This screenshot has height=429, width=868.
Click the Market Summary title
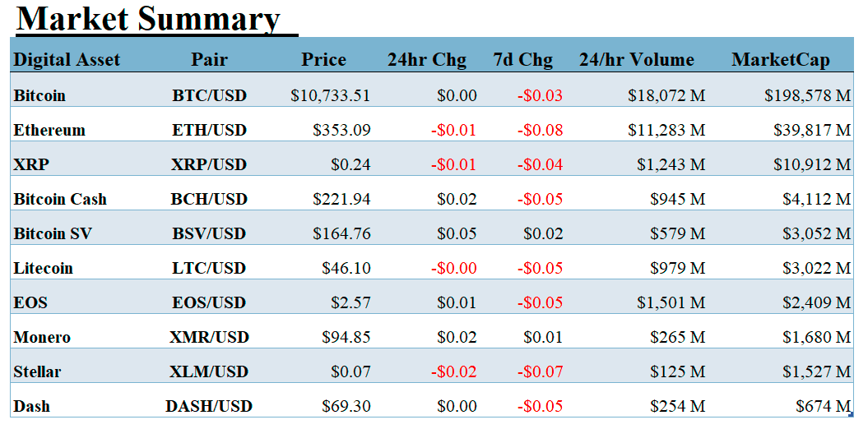click(149, 18)
